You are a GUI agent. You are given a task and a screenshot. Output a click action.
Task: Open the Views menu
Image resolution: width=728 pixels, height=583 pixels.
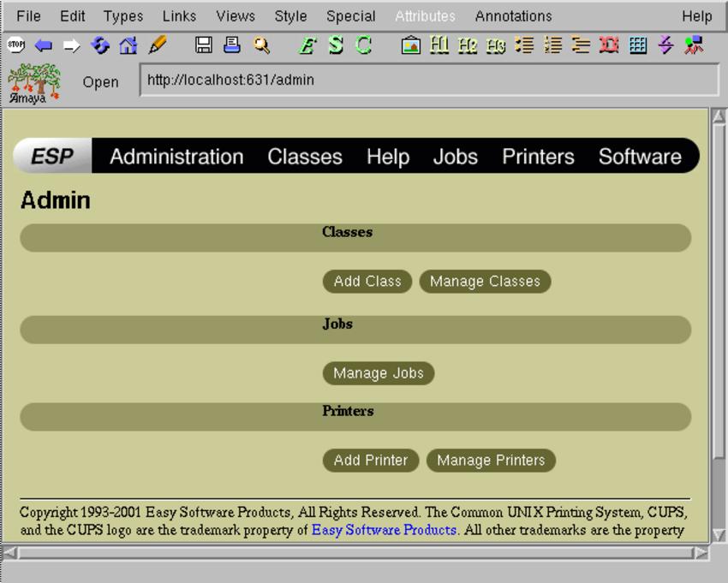235,16
